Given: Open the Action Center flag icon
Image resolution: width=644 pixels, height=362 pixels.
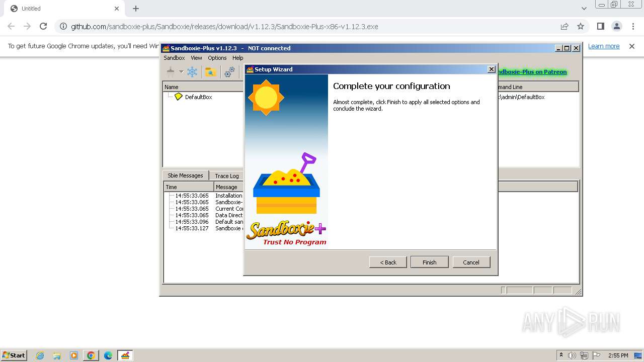Looking at the screenshot, I should coord(596,355).
